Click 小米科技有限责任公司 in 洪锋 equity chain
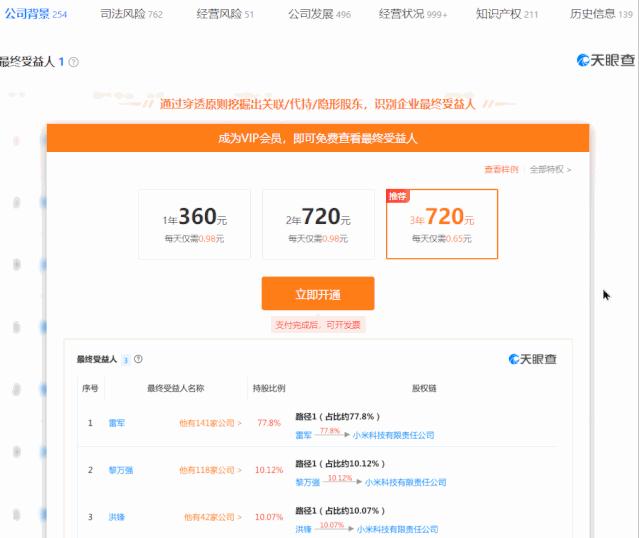 click(x=397, y=529)
